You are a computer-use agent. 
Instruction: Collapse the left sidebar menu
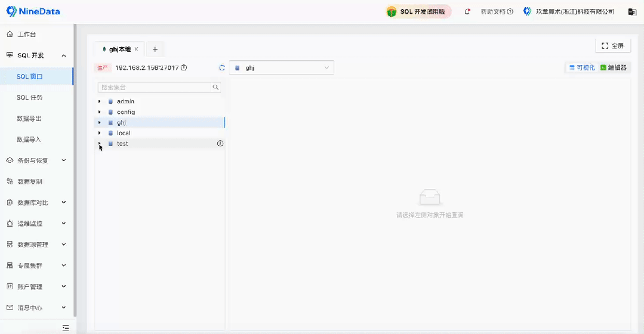[66, 327]
